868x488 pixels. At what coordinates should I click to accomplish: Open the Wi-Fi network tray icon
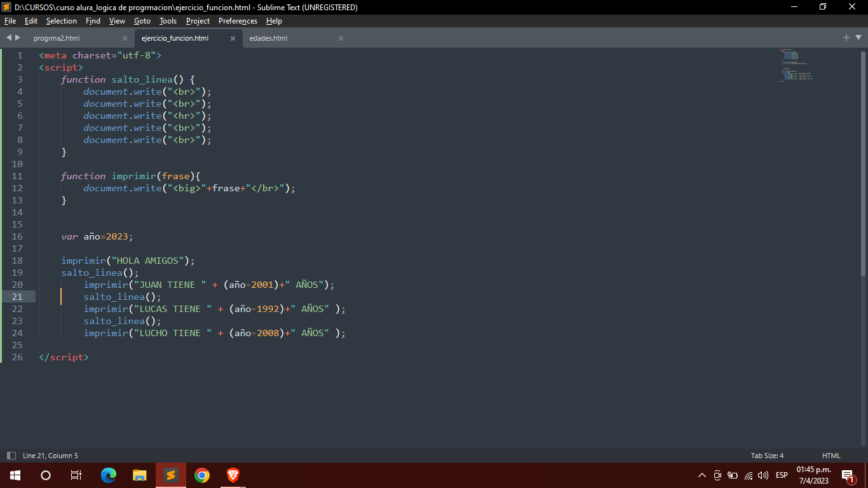pos(749,475)
